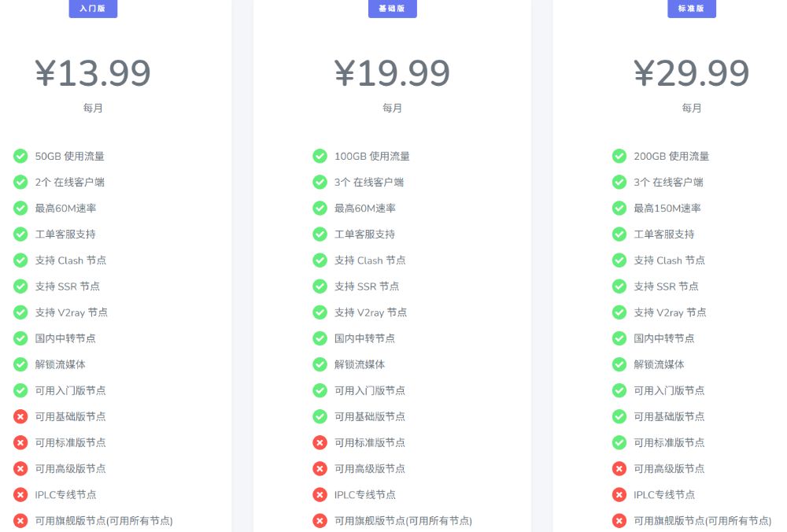
Task: Click red cross beside 可用标准版节点 in 基础版 plan
Action: coord(320,442)
